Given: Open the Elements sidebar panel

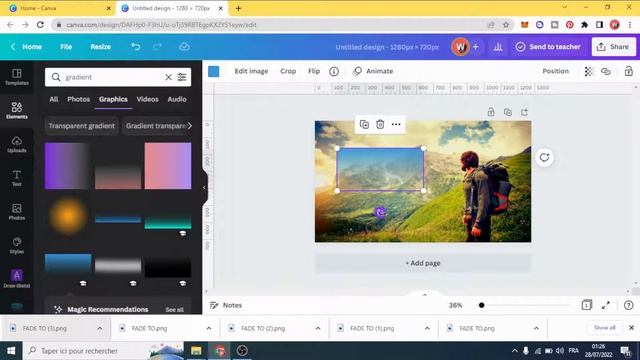Looking at the screenshot, I should tap(17, 110).
